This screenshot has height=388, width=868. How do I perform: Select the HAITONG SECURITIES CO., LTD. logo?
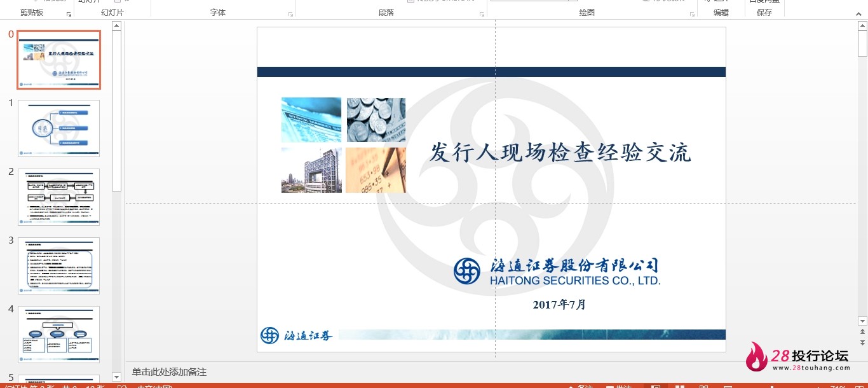(557, 271)
